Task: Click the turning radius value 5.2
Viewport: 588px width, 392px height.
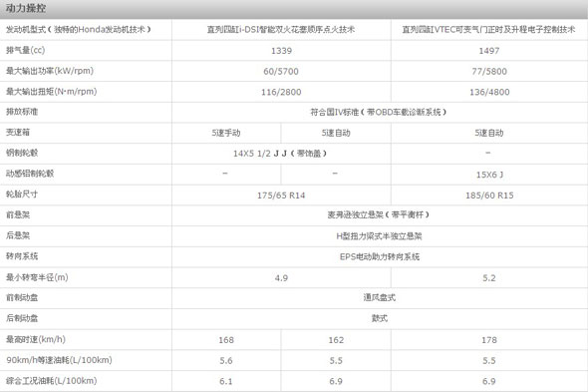Action: [x=489, y=278]
